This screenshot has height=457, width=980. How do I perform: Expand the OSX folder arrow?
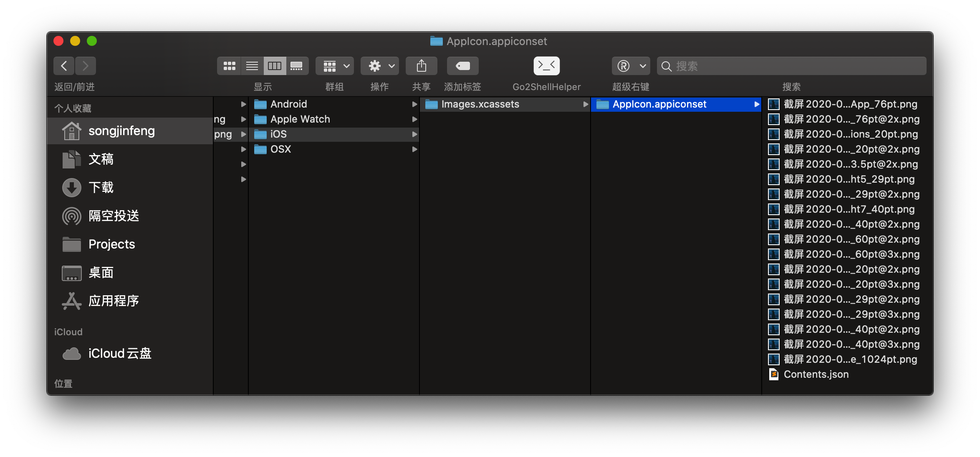click(x=414, y=149)
